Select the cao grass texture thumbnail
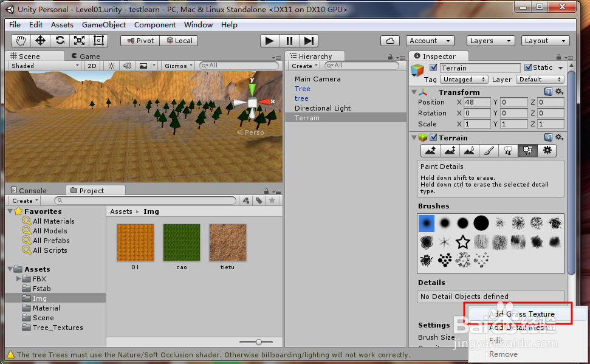Image resolution: width=590 pixels, height=364 pixels. pos(181,242)
